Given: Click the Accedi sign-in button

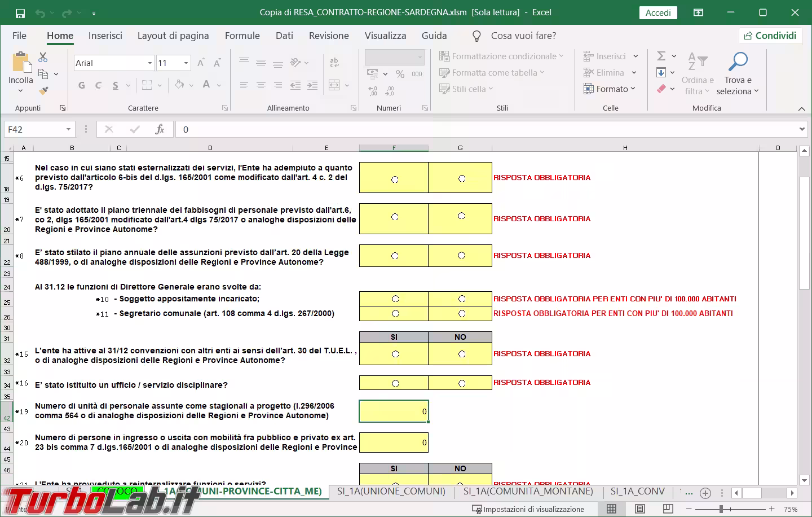Looking at the screenshot, I should [658, 12].
